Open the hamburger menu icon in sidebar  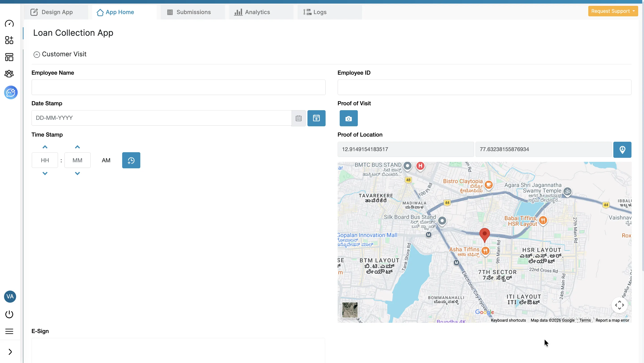(x=9, y=331)
